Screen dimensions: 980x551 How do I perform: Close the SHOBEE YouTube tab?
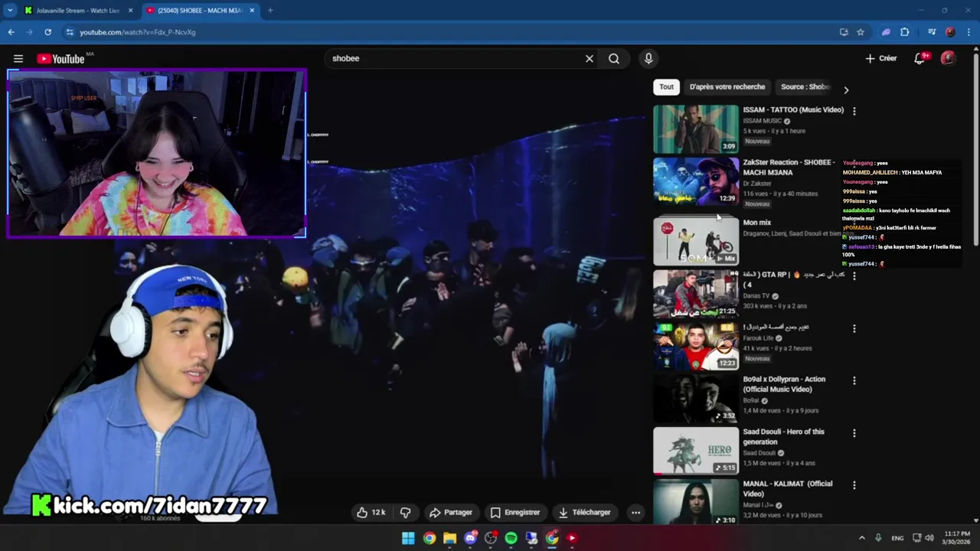(x=252, y=10)
